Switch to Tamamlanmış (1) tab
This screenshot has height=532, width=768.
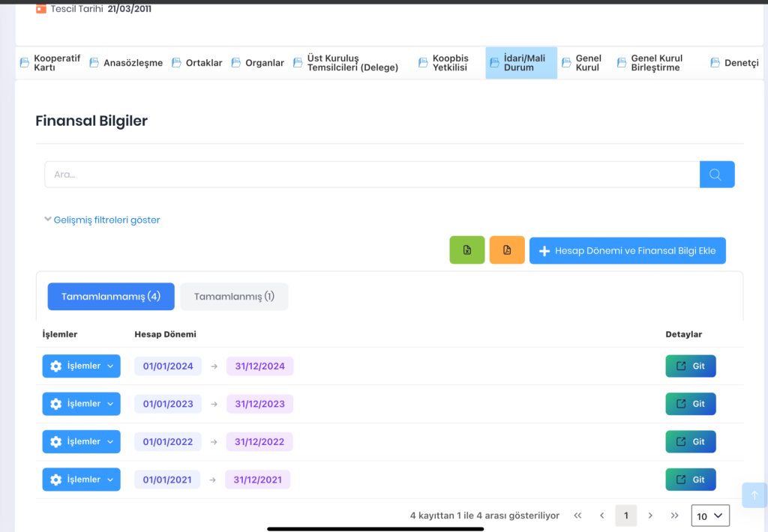click(234, 297)
